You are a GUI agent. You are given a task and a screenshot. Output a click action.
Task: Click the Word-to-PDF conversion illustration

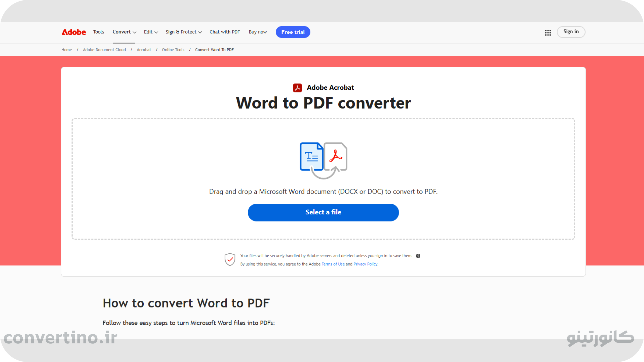click(323, 161)
